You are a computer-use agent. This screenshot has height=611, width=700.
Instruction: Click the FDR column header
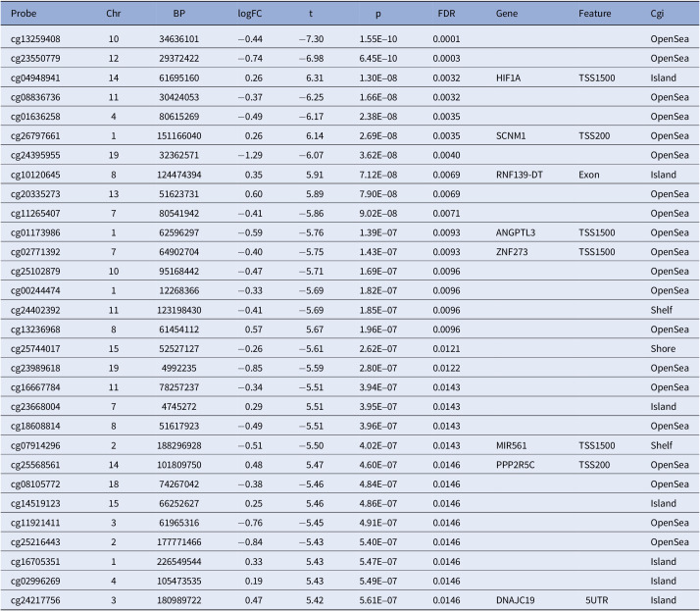446,14
